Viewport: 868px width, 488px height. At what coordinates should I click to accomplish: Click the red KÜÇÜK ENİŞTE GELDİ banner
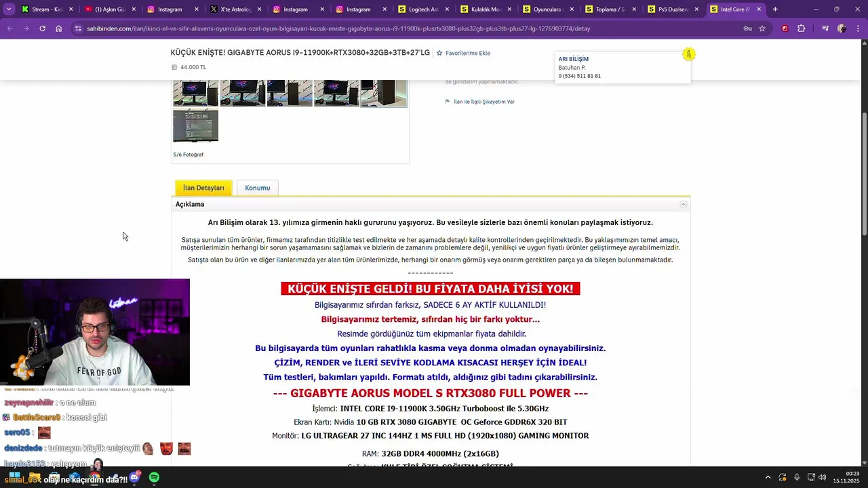tap(431, 289)
